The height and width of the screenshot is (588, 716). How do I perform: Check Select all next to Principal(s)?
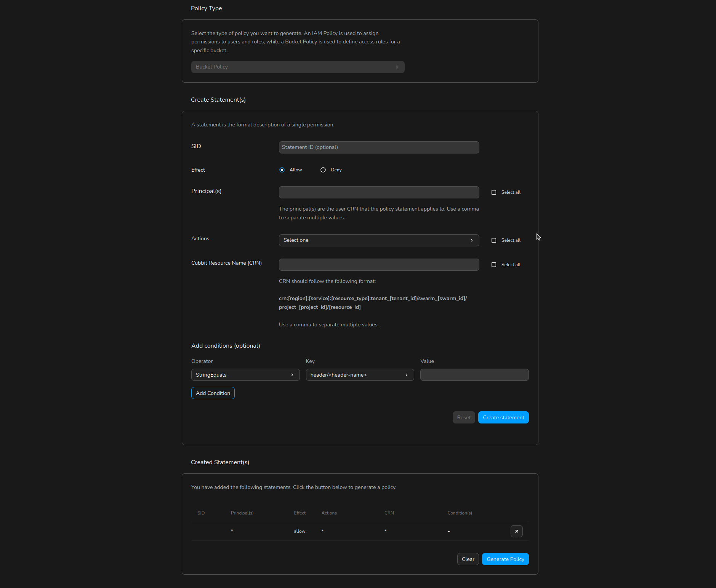(x=494, y=192)
